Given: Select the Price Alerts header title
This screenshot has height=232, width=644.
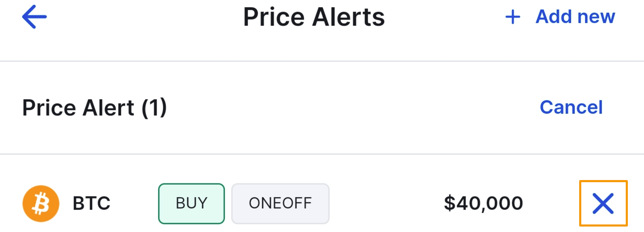Looking at the screenshot, I should 314,17.
